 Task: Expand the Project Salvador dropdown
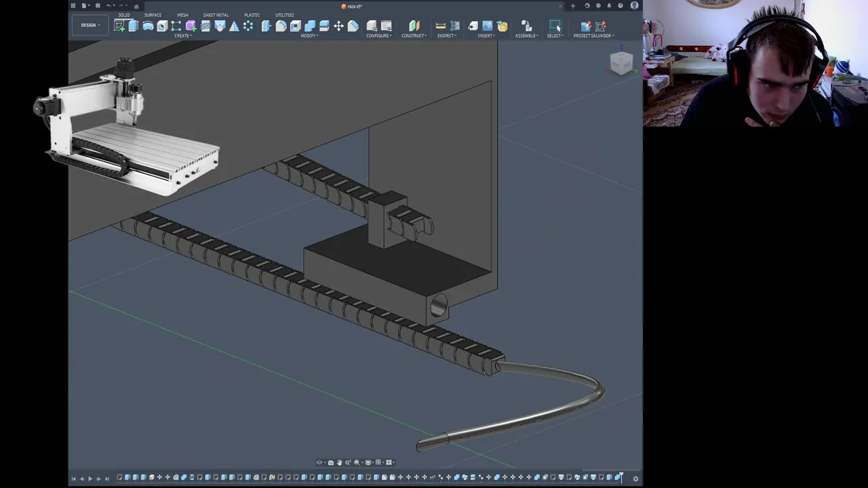pyautogui.click(x=594, y=36)
